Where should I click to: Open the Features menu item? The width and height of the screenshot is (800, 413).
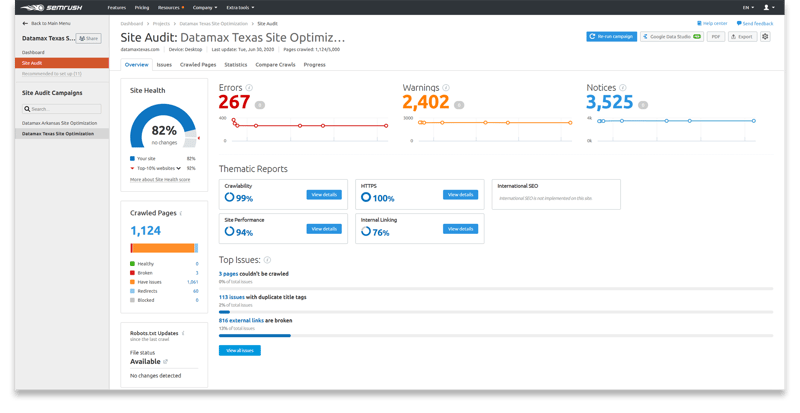[x=117, y=8]
